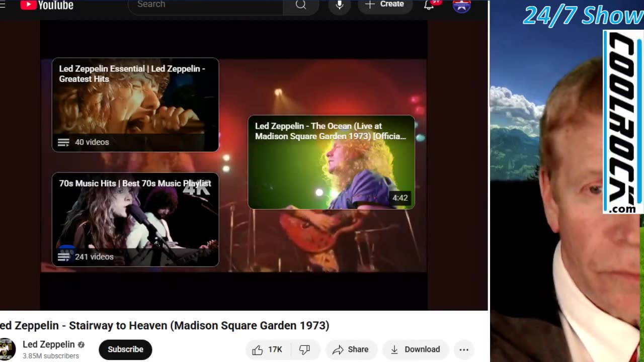
Task: Open 70s Music Hits playlist card
Action: coord(135,219)
